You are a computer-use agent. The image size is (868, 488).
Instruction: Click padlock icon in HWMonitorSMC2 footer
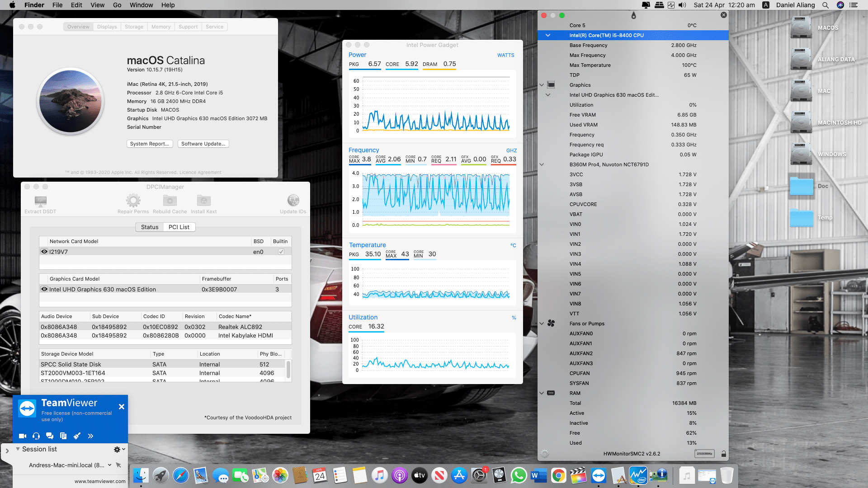723,454
